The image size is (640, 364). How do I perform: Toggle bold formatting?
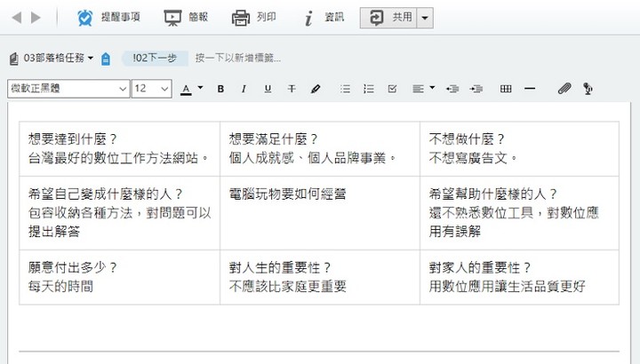220,89
